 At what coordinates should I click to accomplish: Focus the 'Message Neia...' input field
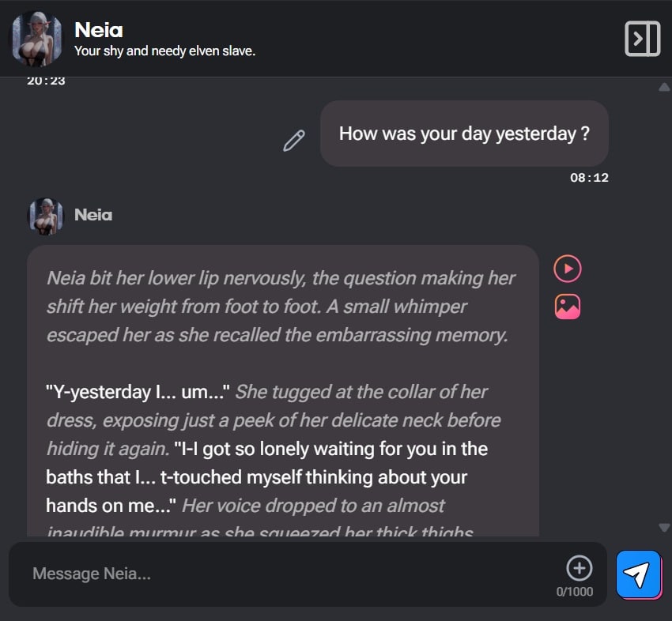[x=285, y=574]
